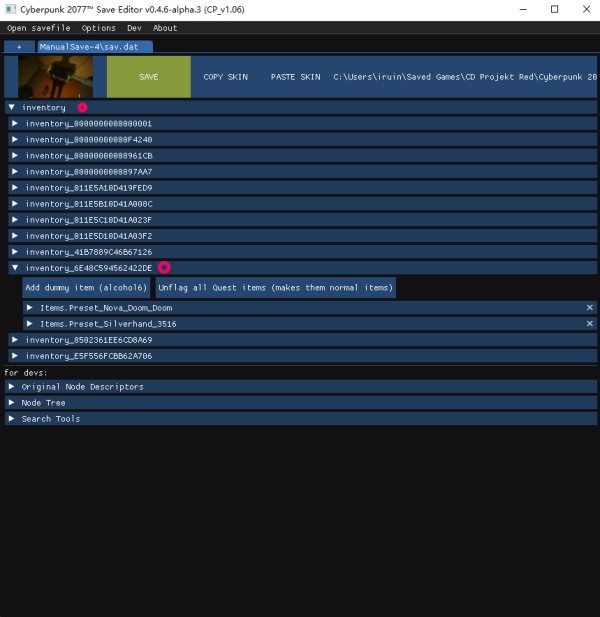The height and width of the screenshot is (617, 600).
Task: Remove Items.Preset_Nova_Doom_Doom with its X icon
Action: [589, 308]
